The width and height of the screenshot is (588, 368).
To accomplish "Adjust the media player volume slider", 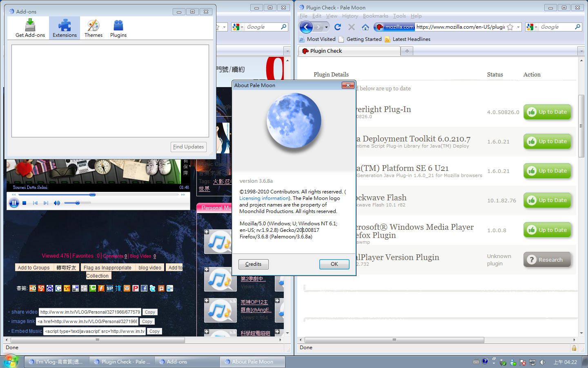I will (77, 203).
